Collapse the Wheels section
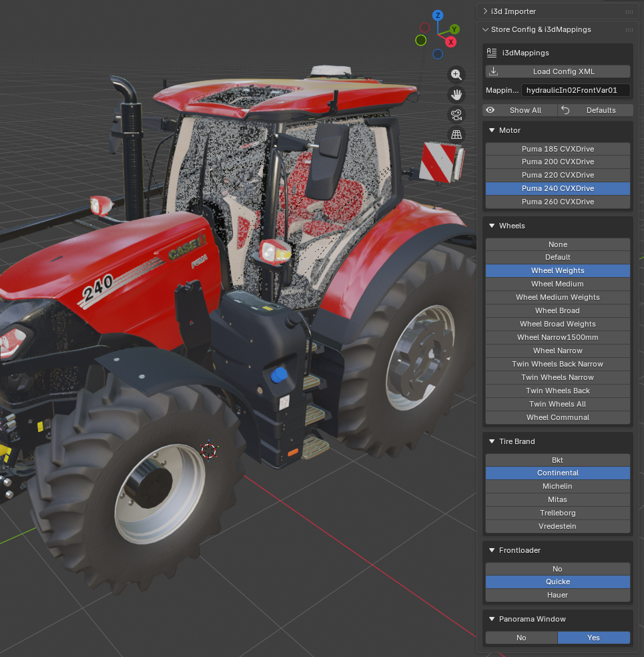The width and height of the screenshot is (644, 657). click(x=492, y=226)
